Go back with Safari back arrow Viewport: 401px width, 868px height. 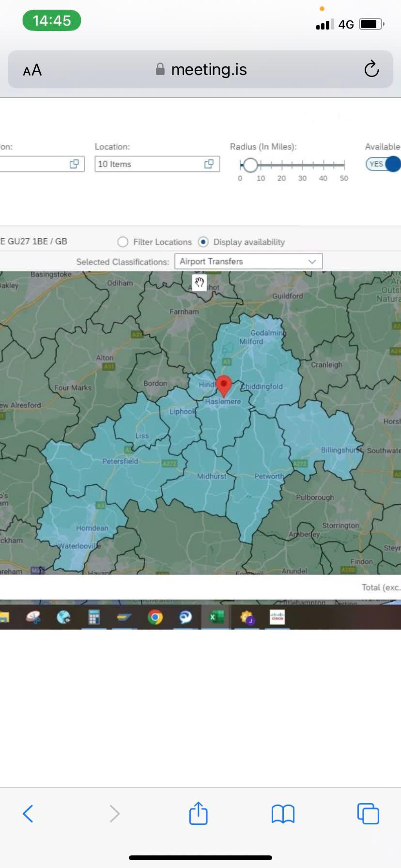pos(28,813)
